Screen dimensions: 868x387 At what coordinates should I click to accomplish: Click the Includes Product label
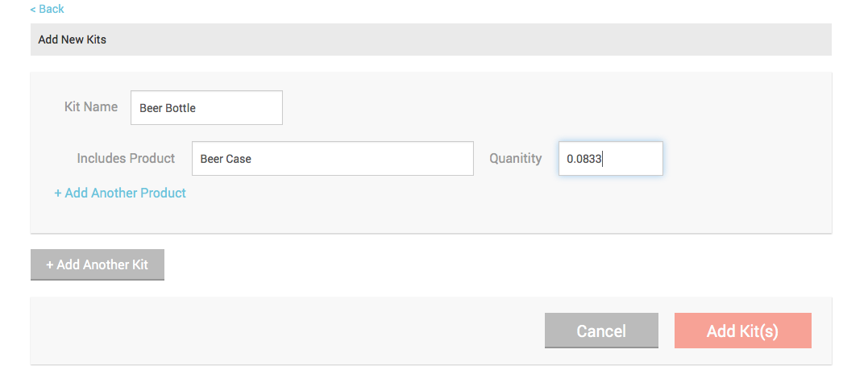click(126, 158)
